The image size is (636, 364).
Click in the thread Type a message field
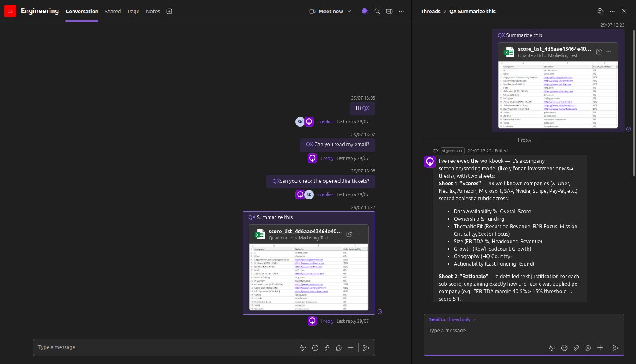[524, 331]
